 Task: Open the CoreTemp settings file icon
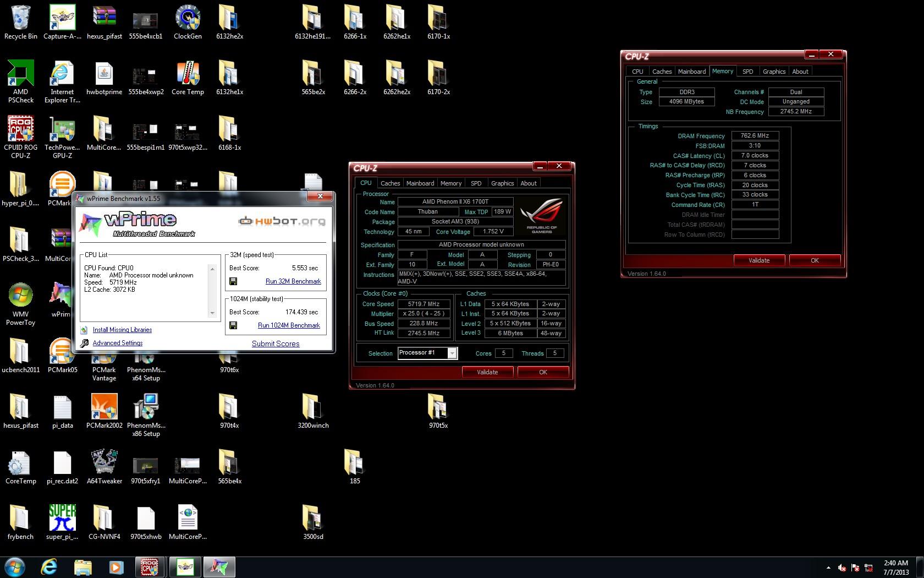coord(20,467)
